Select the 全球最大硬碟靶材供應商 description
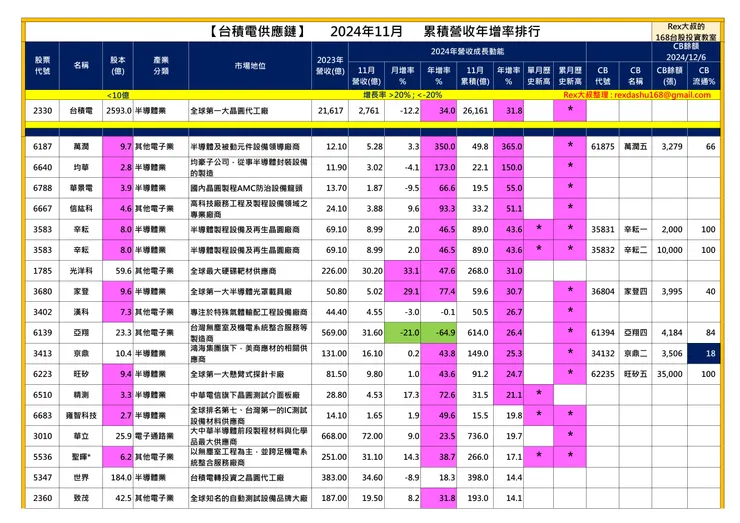 point(250,271)
